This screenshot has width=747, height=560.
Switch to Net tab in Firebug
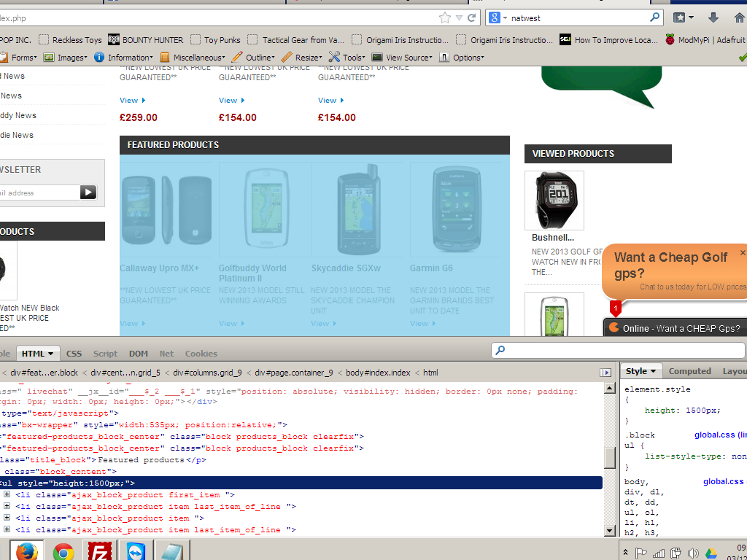point(166,354)
